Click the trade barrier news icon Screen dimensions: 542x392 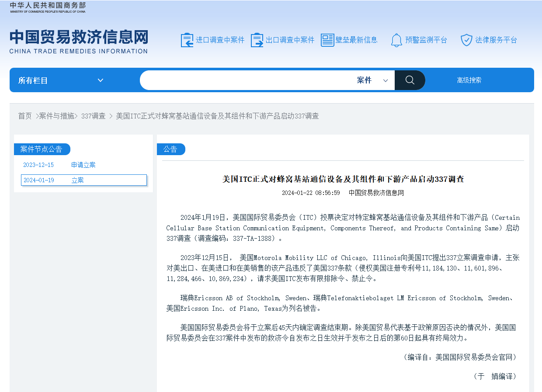click(x=327, y=40)
